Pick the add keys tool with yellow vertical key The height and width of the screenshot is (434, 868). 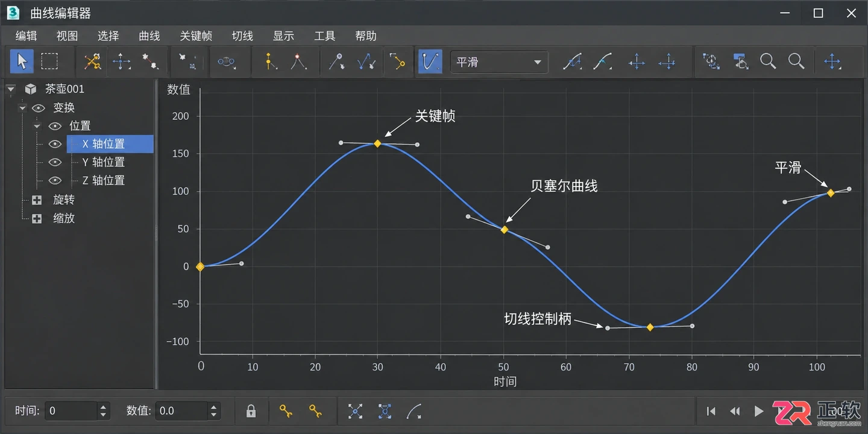270,61
